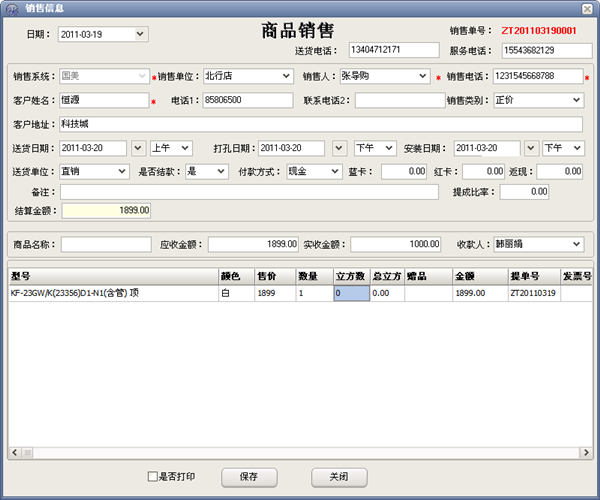Image resolution: width=600 pixels, height=500 pixels.
Task: Click the 关闭 button
Action: click(339, 477)
